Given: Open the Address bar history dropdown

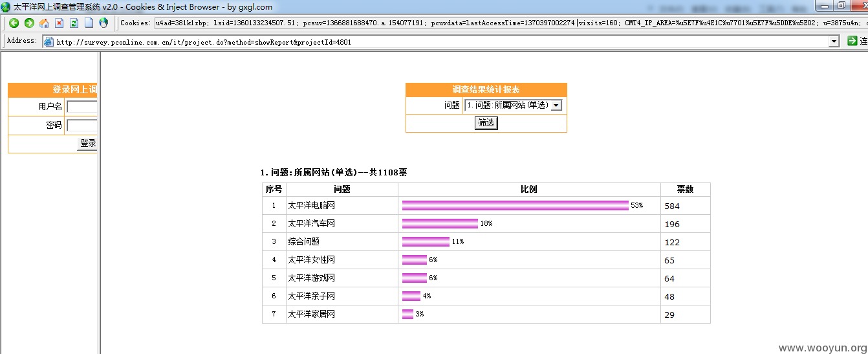Looking at the screenshot, I should point(834,41).
